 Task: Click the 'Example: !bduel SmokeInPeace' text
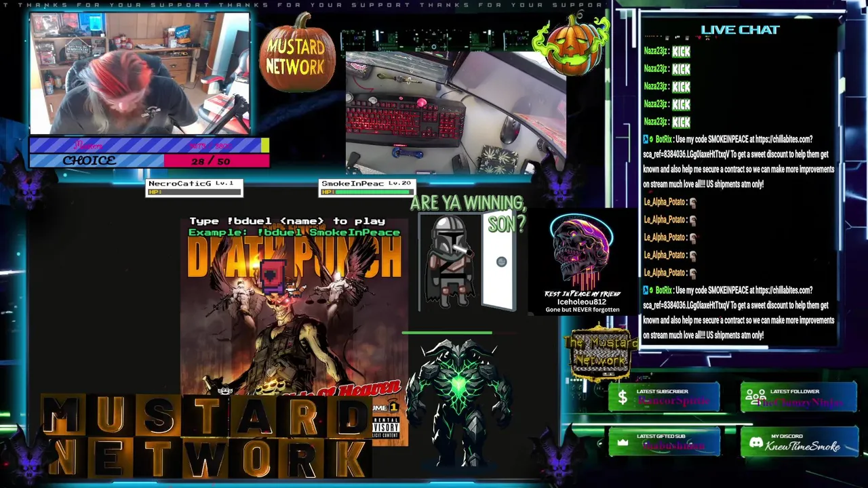point(294,232)
